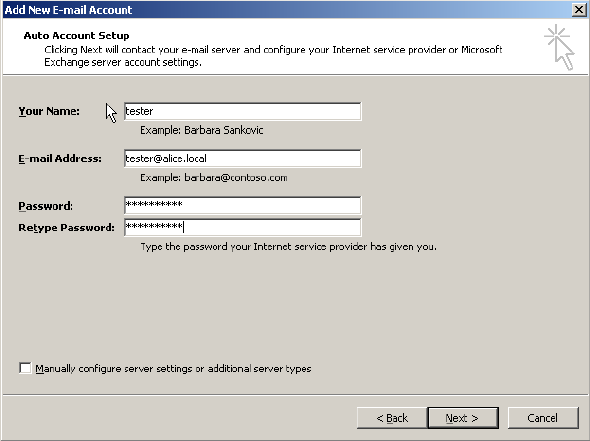Click the Add New E-mail Account title bar
The height and width of the screenshot is (441, 590).
point(286,10)
